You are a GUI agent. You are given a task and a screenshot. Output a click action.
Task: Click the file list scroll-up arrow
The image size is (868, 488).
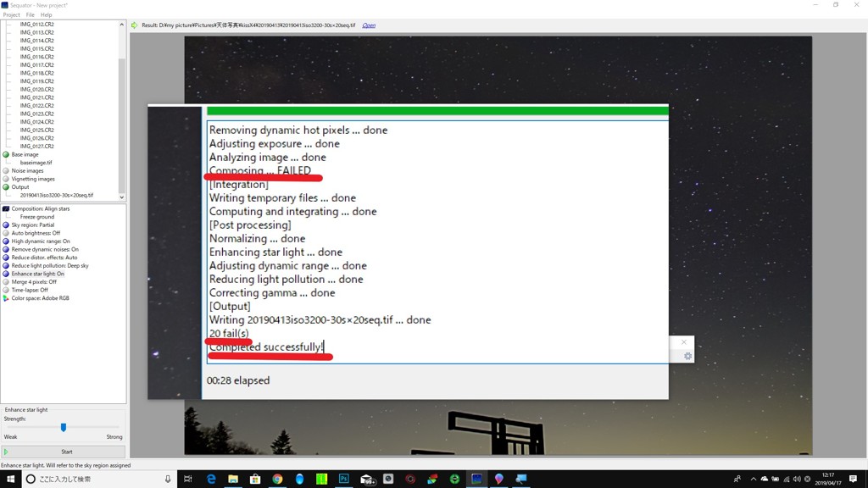[x=122, y=25]
